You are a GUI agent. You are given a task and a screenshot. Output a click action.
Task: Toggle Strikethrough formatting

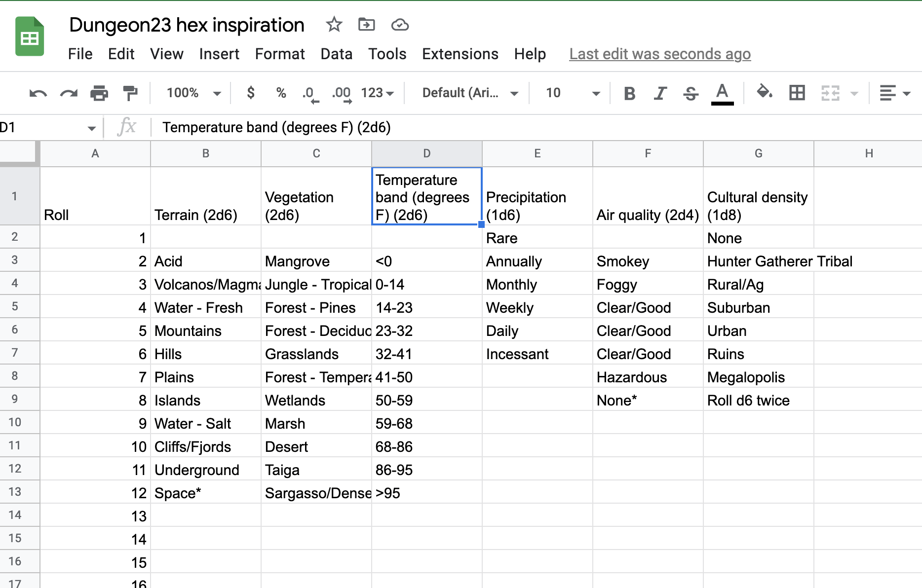coord(691,93)
